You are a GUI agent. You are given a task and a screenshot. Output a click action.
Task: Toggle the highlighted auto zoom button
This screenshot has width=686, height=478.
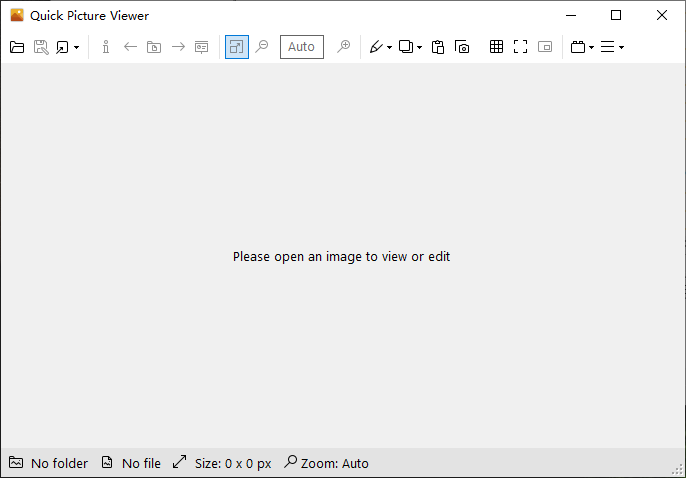[237, 47]
